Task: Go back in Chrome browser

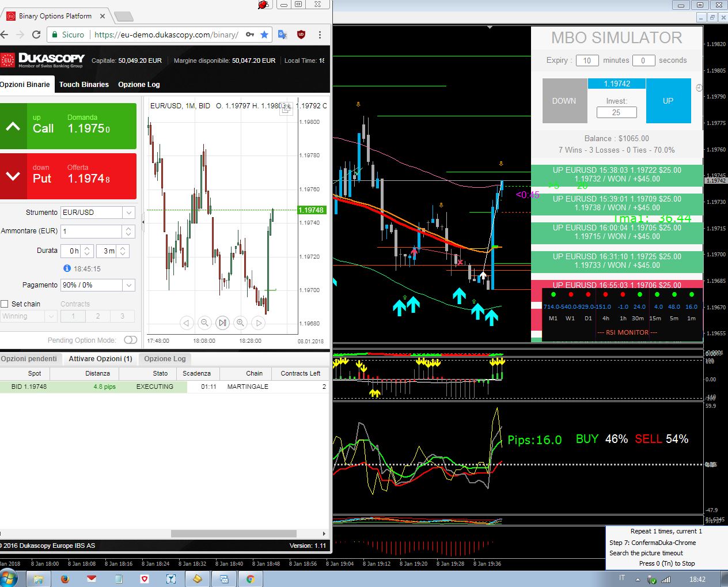Action: click(5, 35)
